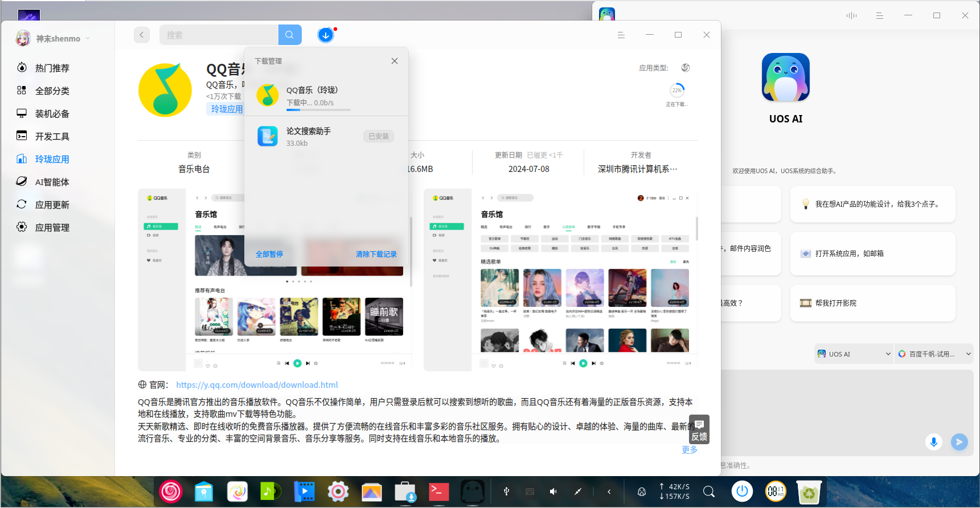This screenshot has width=980, height=508.
Task: Open the app store hamburger menu
Action: (621, 35)
